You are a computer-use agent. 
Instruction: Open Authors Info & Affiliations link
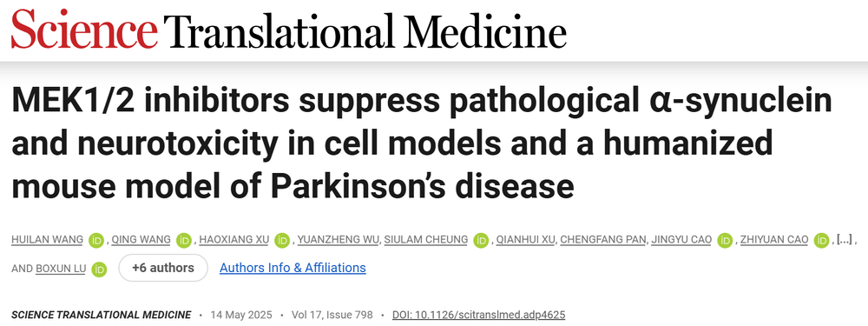point(293,269)
